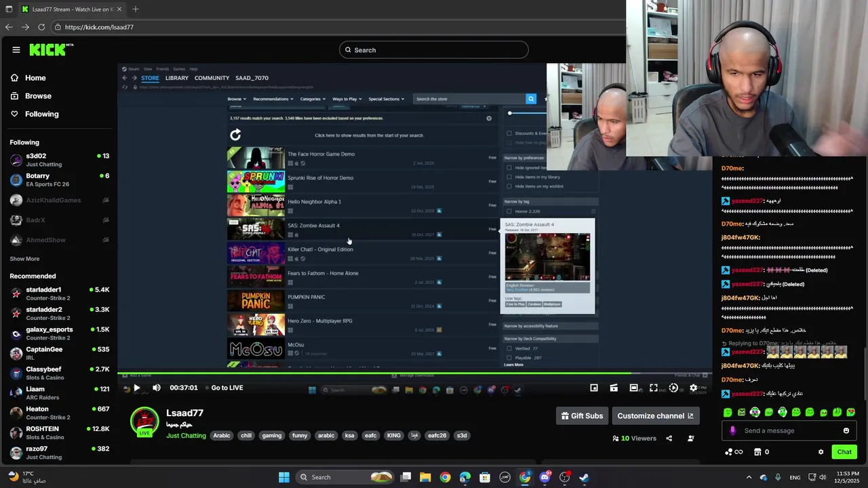Open the stream player settings gear

pyautogui.click(x=693, y=388)
